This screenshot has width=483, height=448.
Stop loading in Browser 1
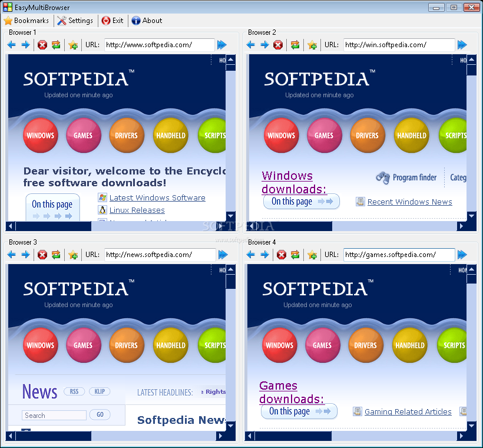click(x=42, y=45)
